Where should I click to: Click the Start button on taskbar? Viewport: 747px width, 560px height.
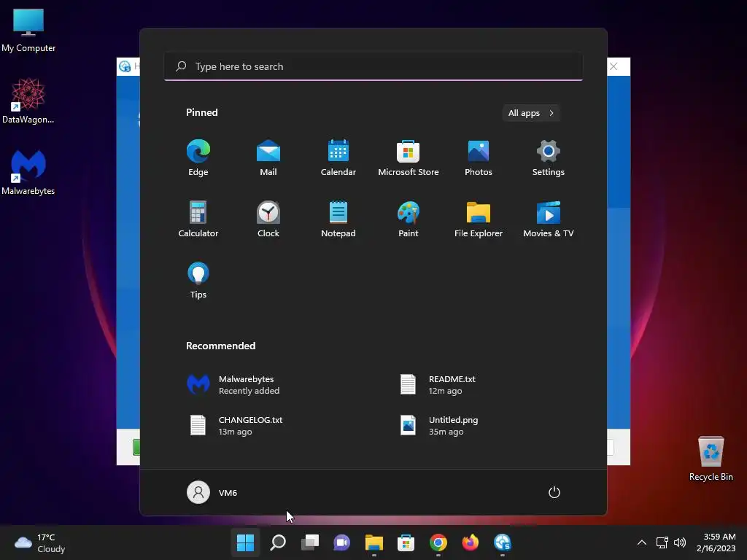[x=245, y=542]
